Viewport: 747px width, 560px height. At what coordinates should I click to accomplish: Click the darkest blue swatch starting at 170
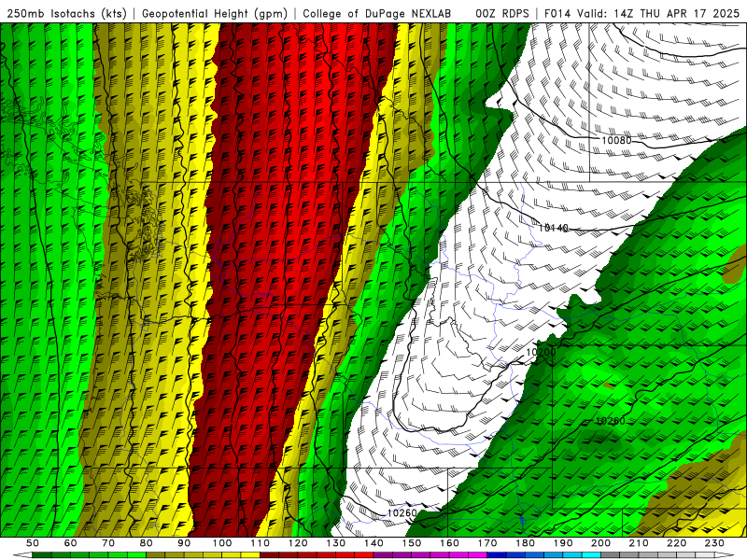tap(497, 555)
